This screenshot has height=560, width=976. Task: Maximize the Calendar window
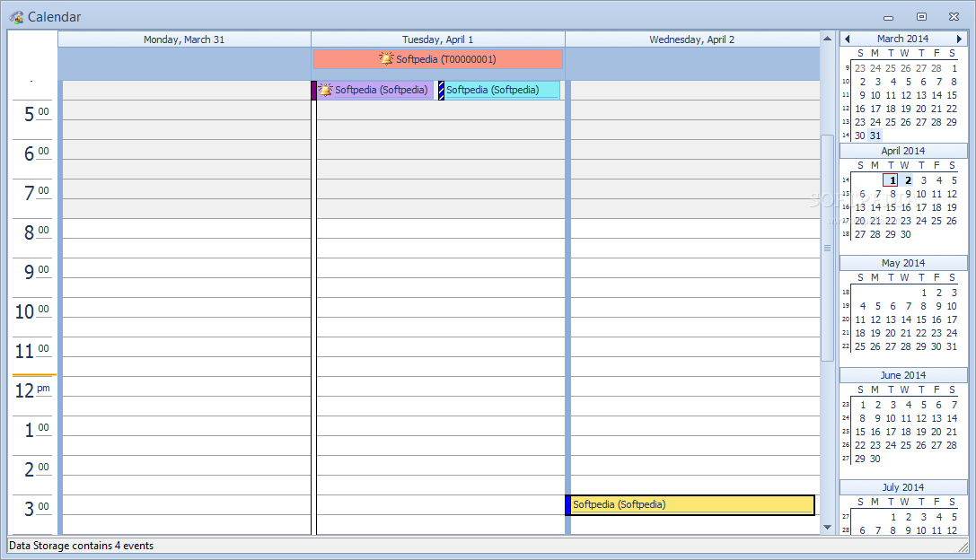pos(921,17)
